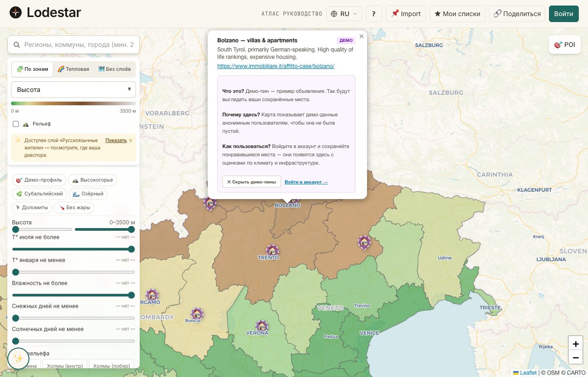Switch to the По зонам layer tab

[32, 69]
